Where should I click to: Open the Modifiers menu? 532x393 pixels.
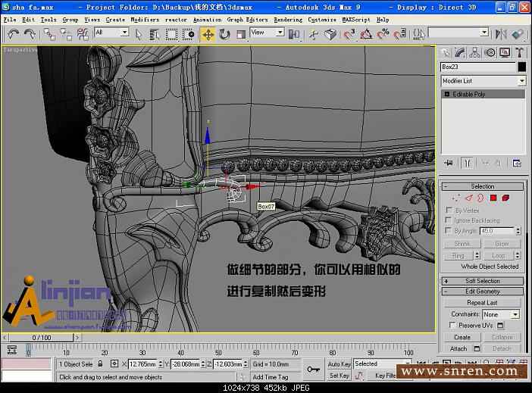[145, 20]
